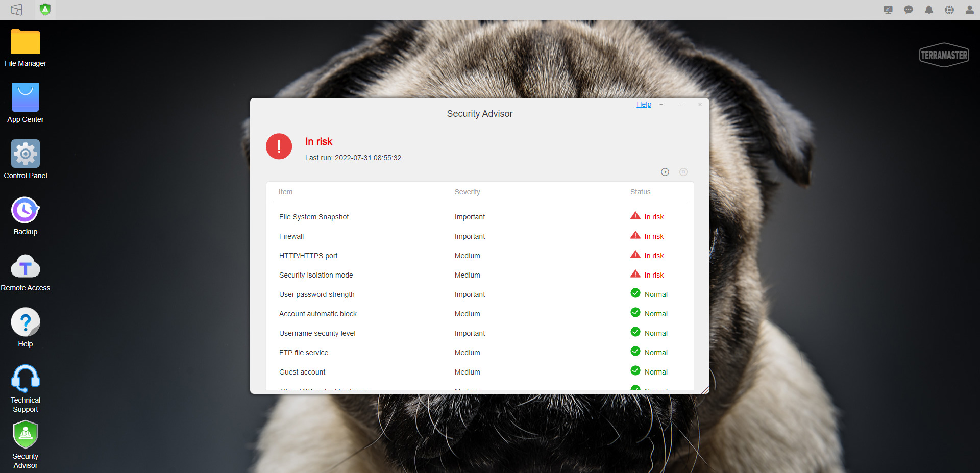This screenshot has width=980, height=473.
Task: Select the Security Advisor taskbar shield tab
Action: (45, 10)
